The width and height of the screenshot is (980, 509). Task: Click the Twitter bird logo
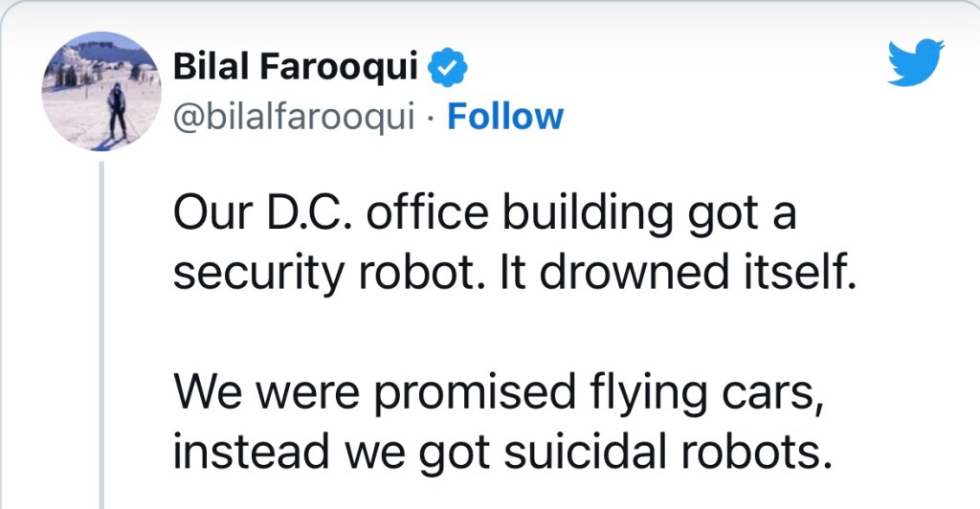[x=915, y=63]
